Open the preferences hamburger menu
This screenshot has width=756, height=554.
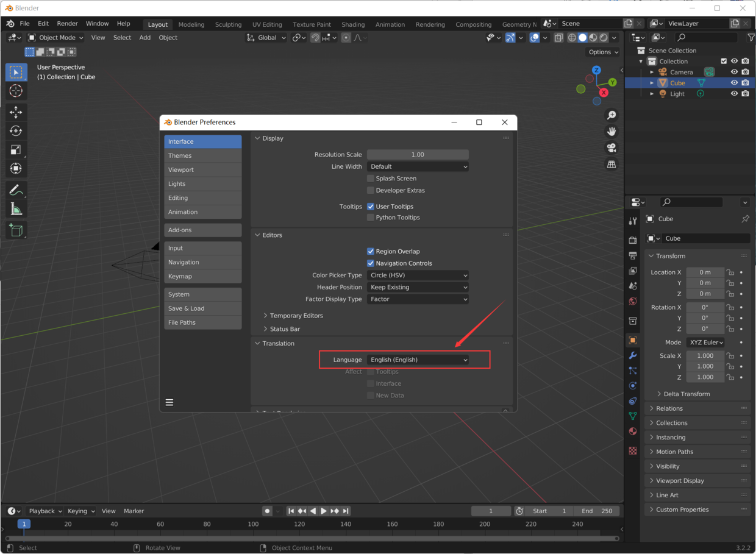tap(169, 402)
